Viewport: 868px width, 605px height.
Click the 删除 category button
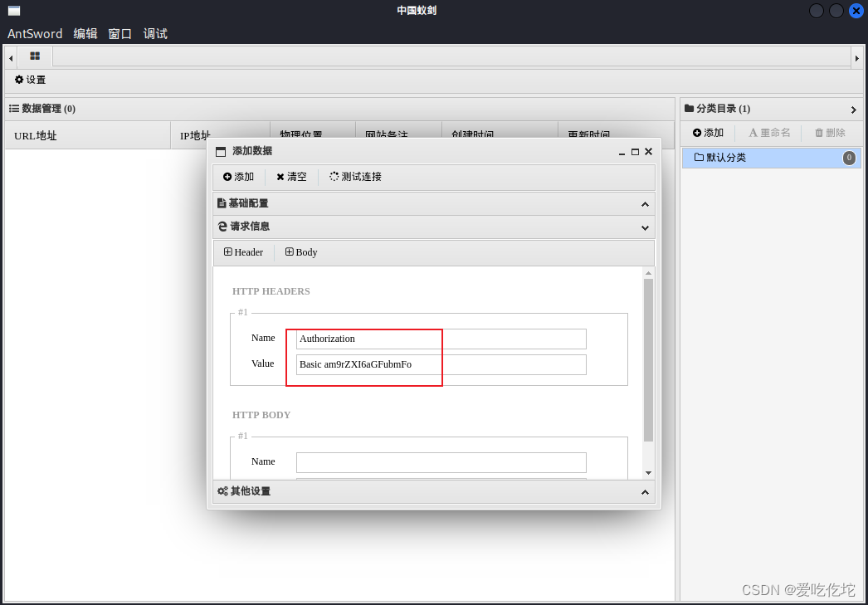point(830,133)
